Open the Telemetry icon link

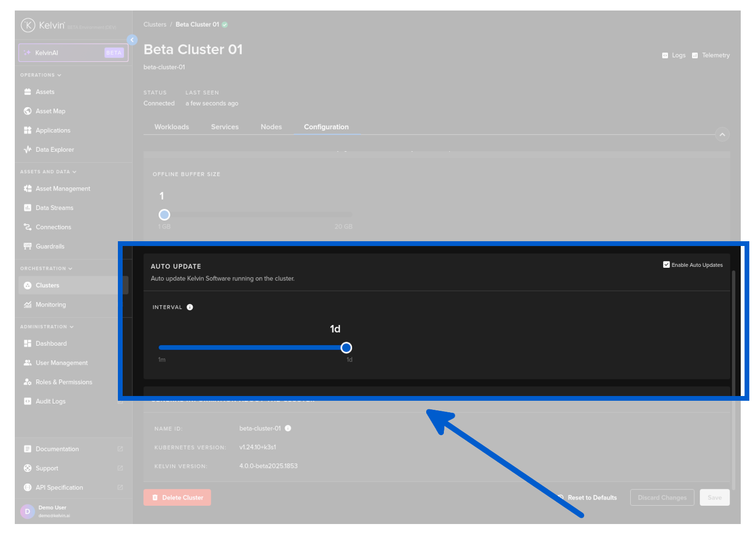point(695,55)
